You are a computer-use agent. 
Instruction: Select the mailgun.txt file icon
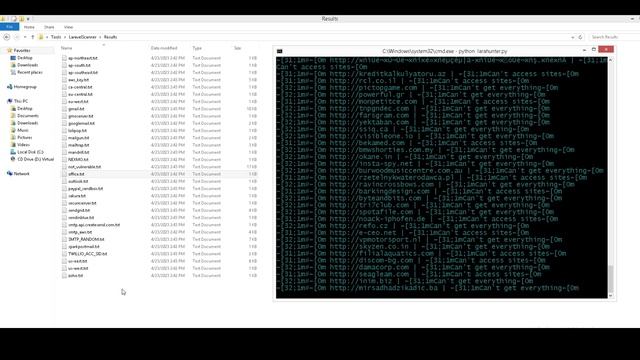(x=64, y=138)
